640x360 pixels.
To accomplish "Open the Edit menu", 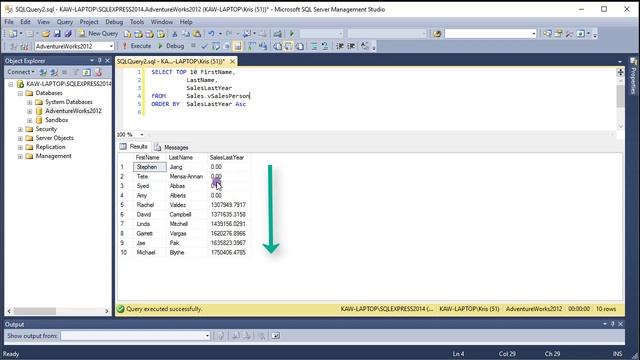I will (x=25, y=22).
